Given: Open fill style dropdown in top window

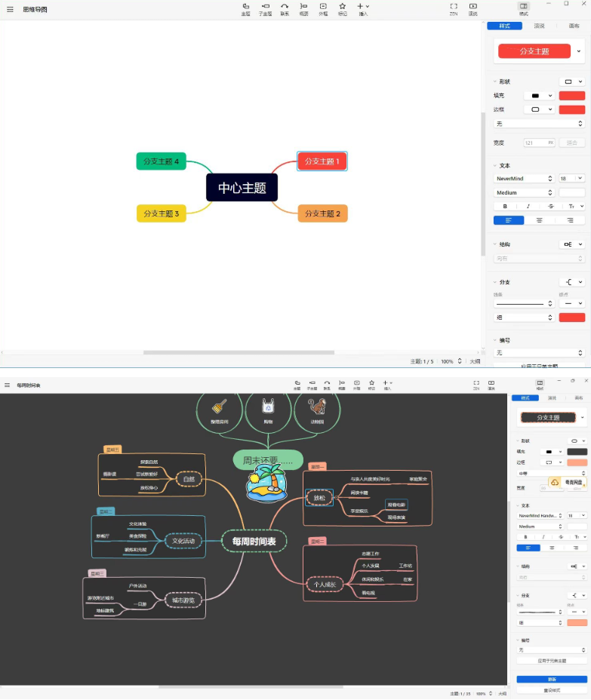Looking at the screenshot, I should point(540,96).
